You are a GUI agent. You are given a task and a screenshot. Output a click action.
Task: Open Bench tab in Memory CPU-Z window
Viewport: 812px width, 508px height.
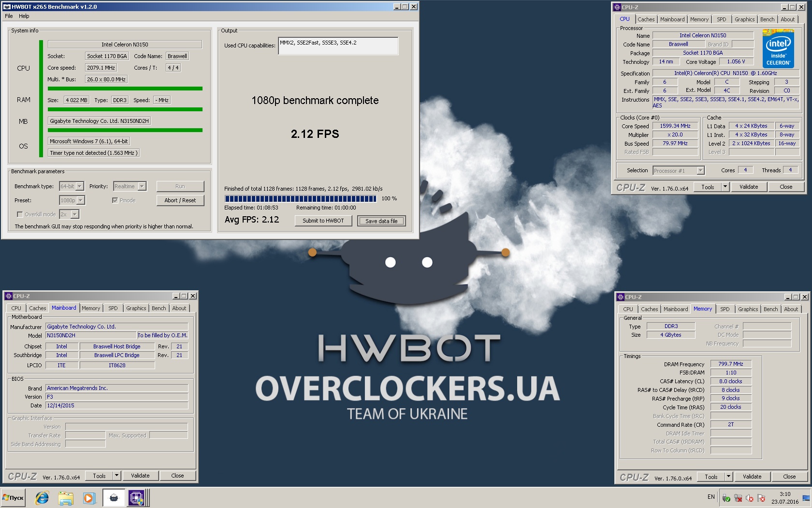(x=770, y=309)
